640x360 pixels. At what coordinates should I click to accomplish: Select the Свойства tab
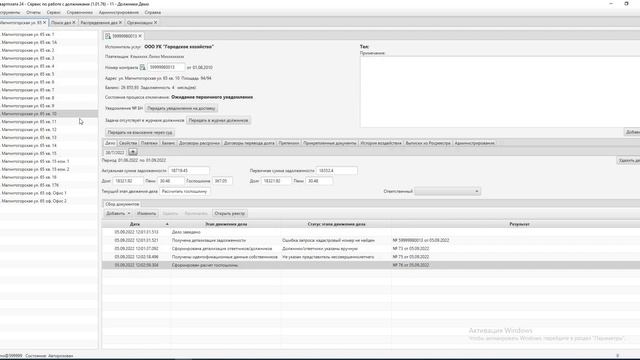128,143
